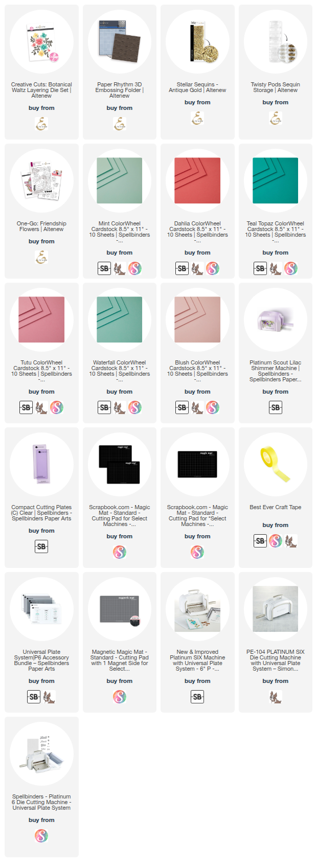Open One-Go: Friendship Flowers product link
This screenshot has height=868, width=317.
(x=41, y=226)
